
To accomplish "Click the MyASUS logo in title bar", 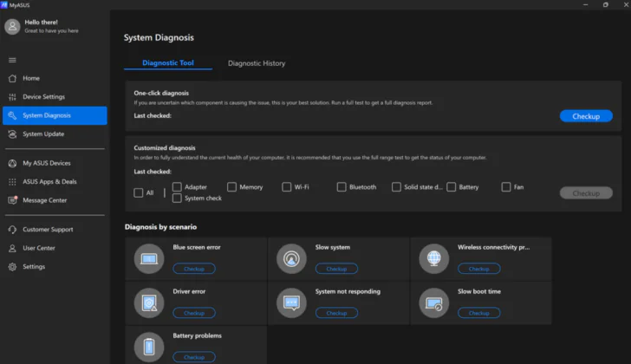I will (x=4, y=5).
